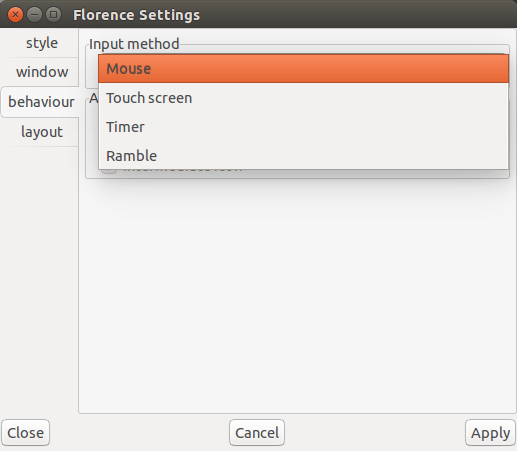517x451 pixels.
Task: Select the behaviour tab
Action: coord(41,102)
